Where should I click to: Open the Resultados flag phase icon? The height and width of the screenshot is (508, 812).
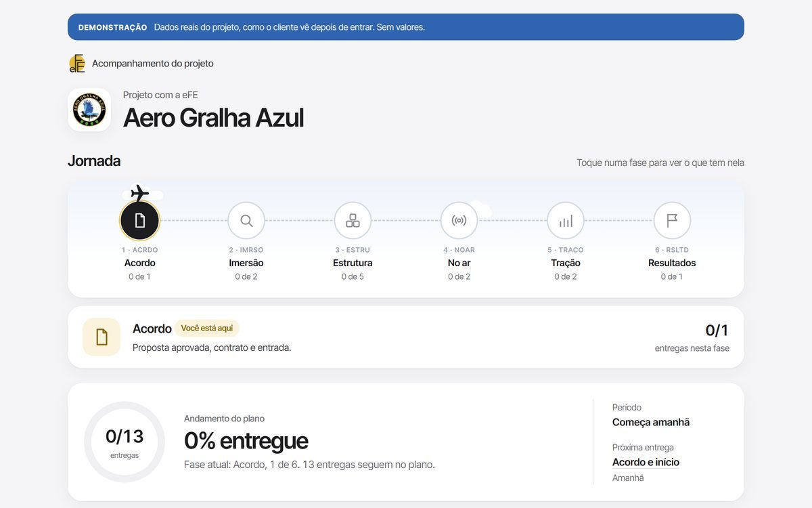(672, 221)
